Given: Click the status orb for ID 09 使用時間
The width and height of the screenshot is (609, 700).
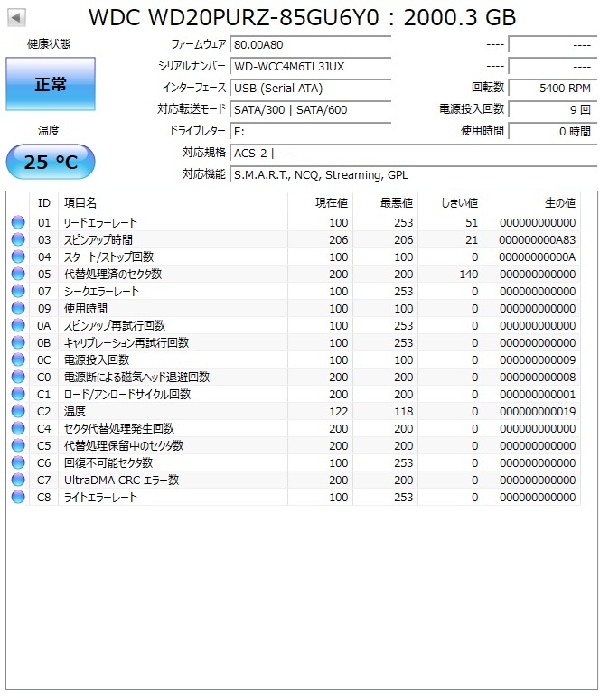Looking at the screenshot, I should click(18, 308).
